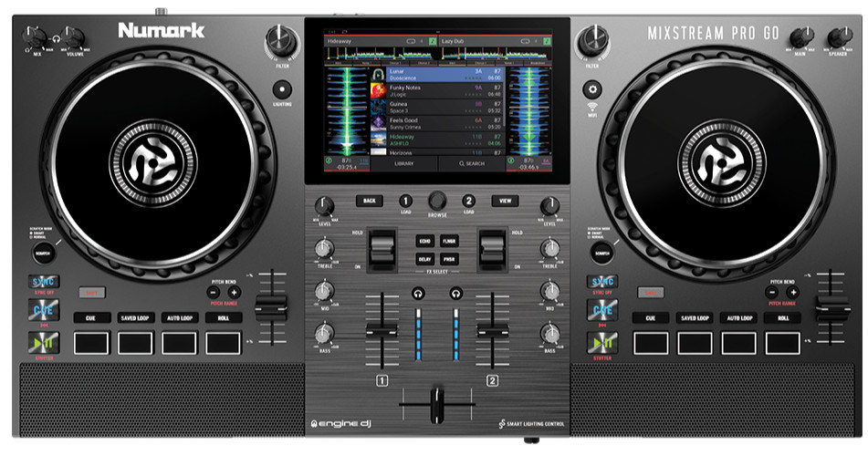868x456 pixels.
Task: Click the channel 1 TREBLE knob
Action: 324,248
